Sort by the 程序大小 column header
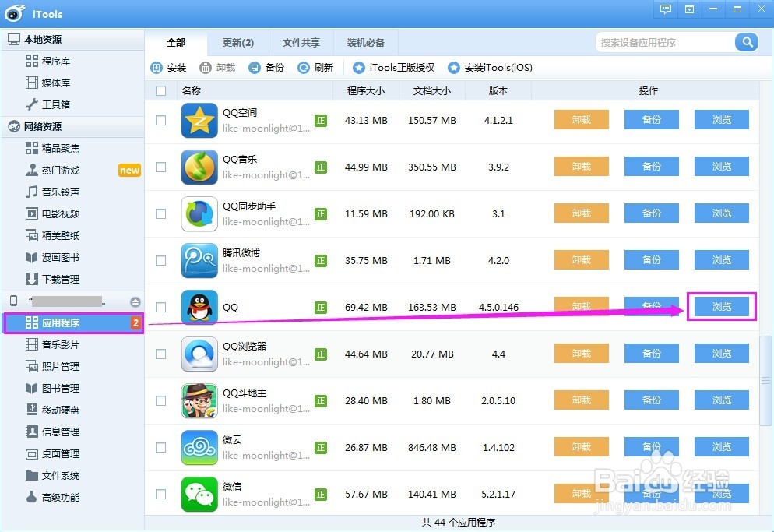The height and width of the screenshot is (532, 774). [x=366, y=91]
